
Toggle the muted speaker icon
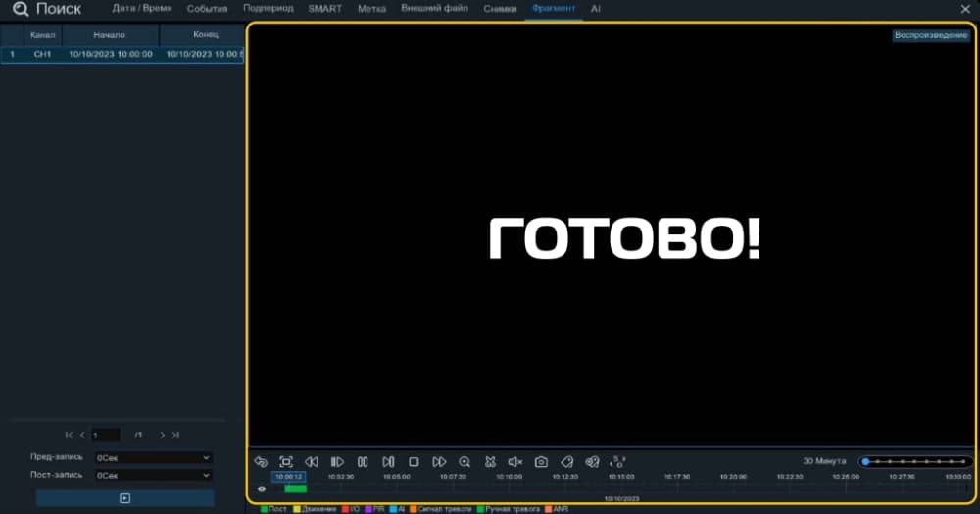[515, 461]
